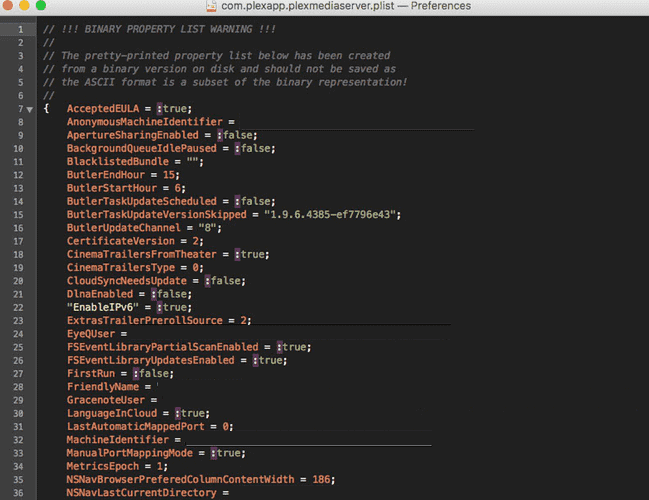Click the :true value of ManualPortMappingMode
The image size is (649, 500).
(x=226, y=453)
